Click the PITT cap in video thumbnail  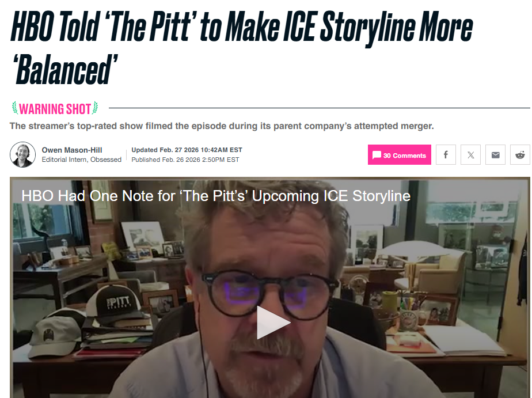click(x=113, y=302)
